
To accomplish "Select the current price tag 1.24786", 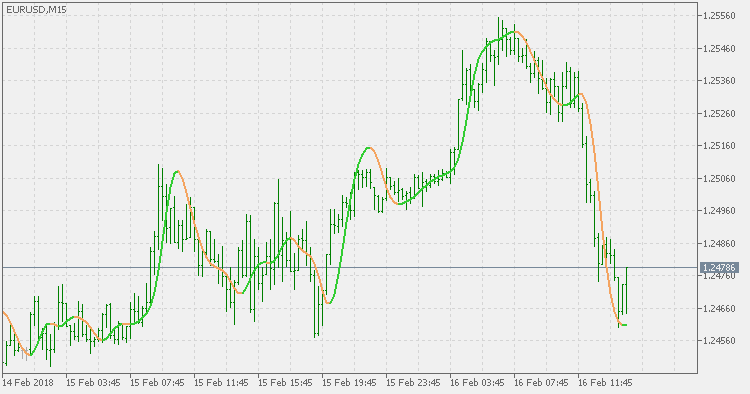I will point(719,267).
